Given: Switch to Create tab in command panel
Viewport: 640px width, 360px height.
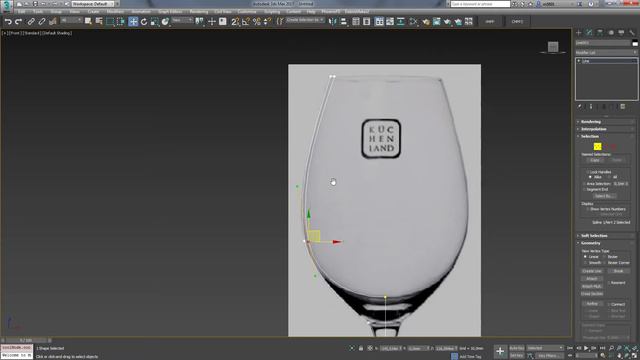Looking at the screenshot, I should click(579, 33).
